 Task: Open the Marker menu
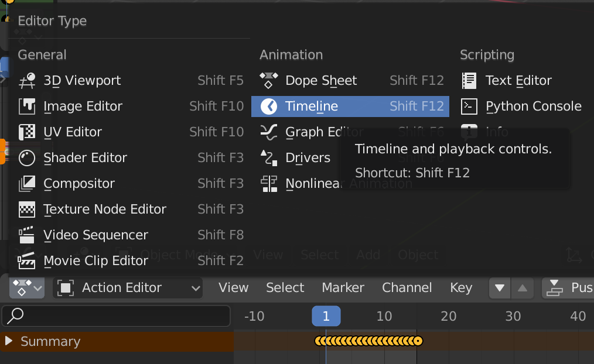tap(343, 288)
